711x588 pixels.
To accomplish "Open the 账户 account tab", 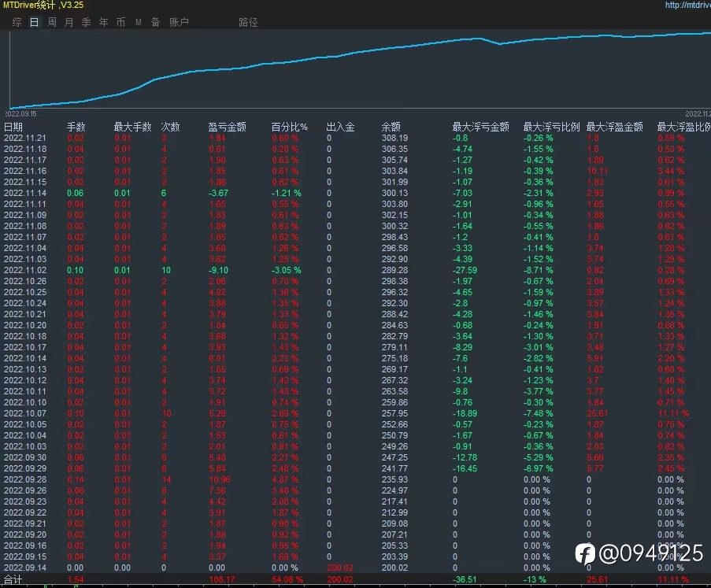I will (179, 22).
